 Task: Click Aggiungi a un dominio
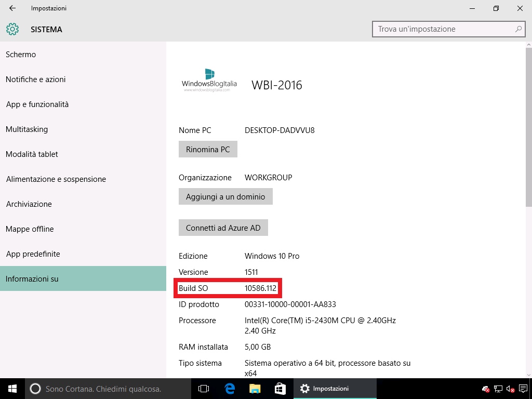[x=225, y=197]
